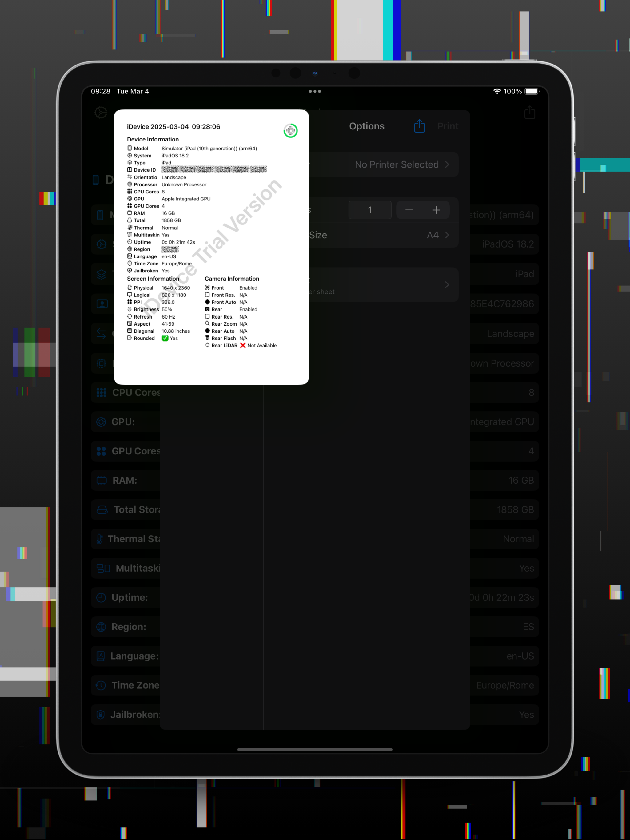Click the '0d 0h 22m 23s' uptime value
The image size is (630, 840).
(x=502, y=597)
